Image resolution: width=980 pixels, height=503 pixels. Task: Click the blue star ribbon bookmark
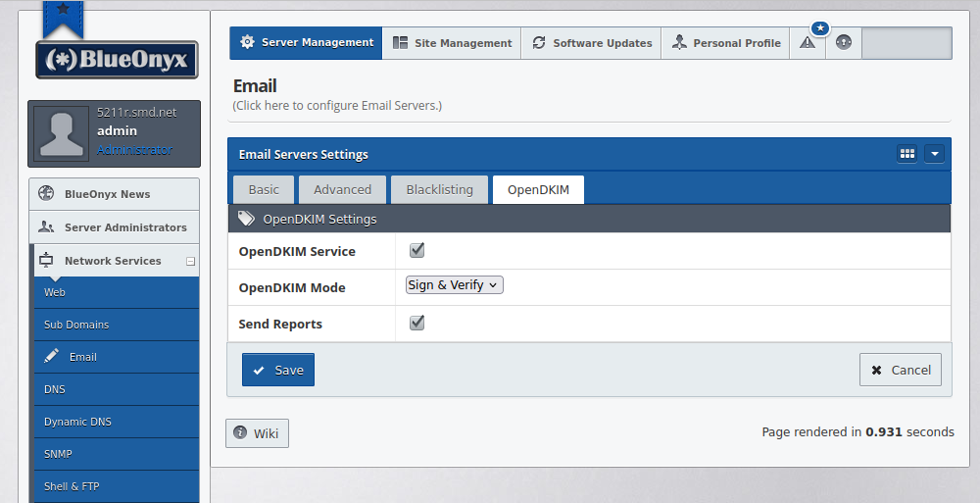(x=63, y=18)
